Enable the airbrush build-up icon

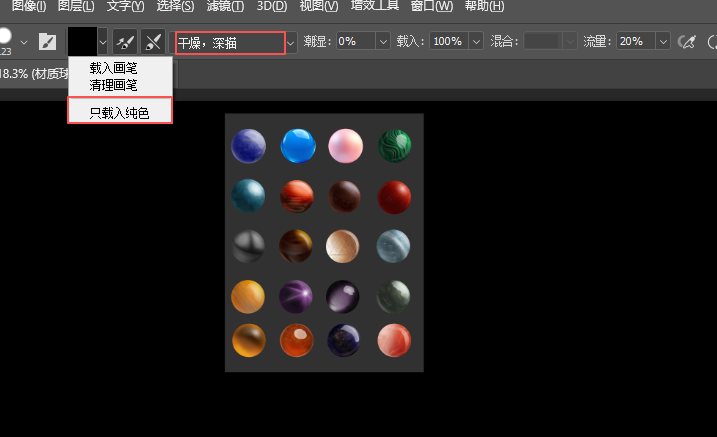(687, 42)
